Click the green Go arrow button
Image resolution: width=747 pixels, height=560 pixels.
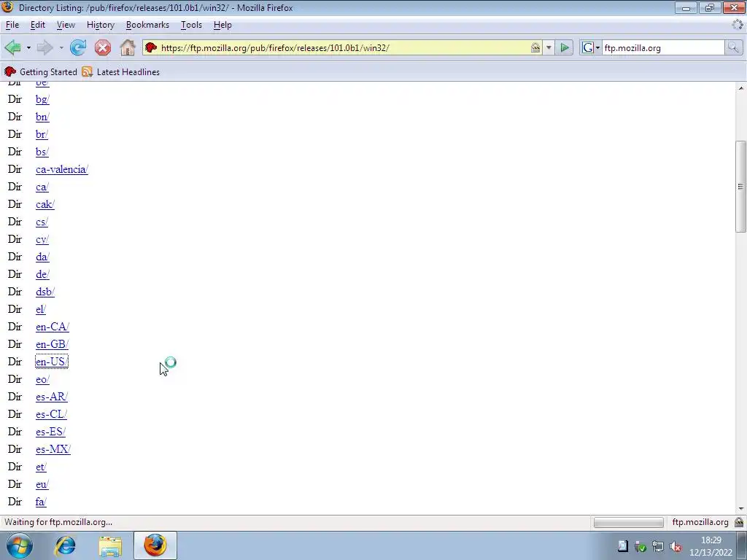point(565,47)
